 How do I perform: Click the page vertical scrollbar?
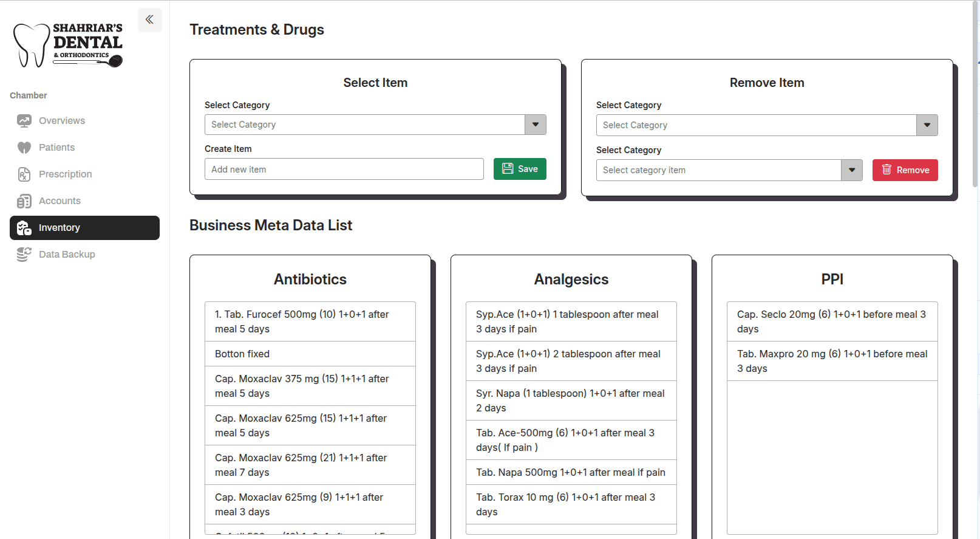976,243
